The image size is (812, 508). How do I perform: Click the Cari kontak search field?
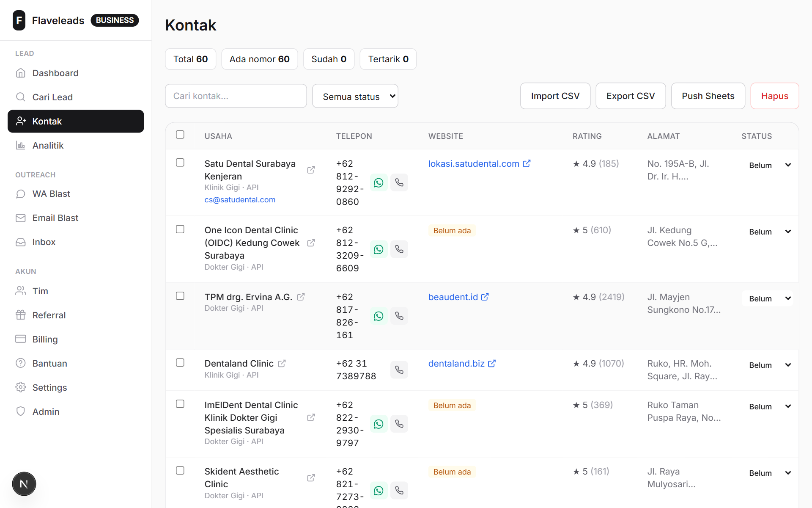236,96
